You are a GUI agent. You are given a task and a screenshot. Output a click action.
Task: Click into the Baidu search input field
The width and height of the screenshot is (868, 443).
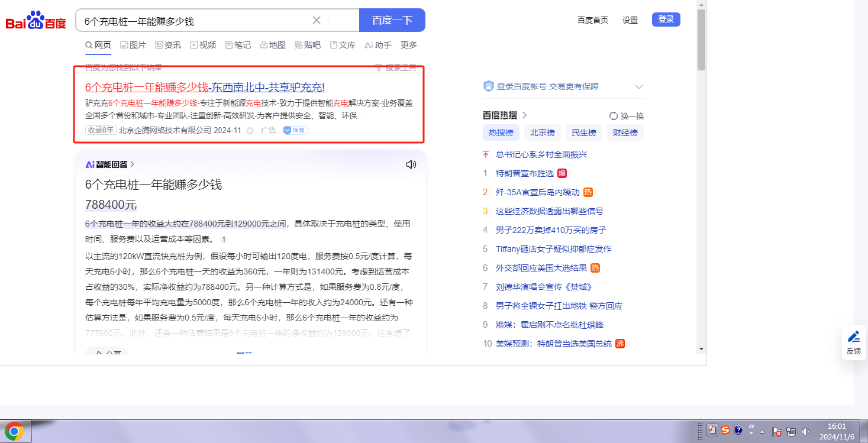click(x=195, y=21)
